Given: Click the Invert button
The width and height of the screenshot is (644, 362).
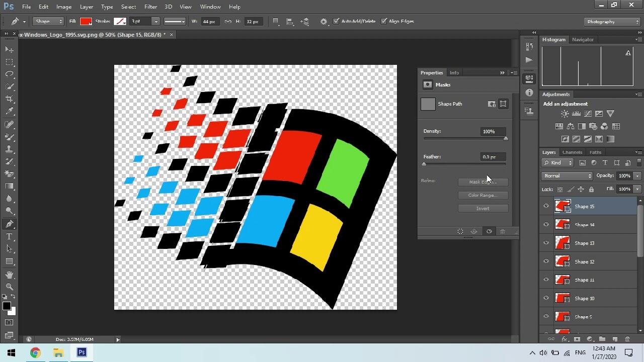Looking at the screenshot, I should tap(482, 209).
